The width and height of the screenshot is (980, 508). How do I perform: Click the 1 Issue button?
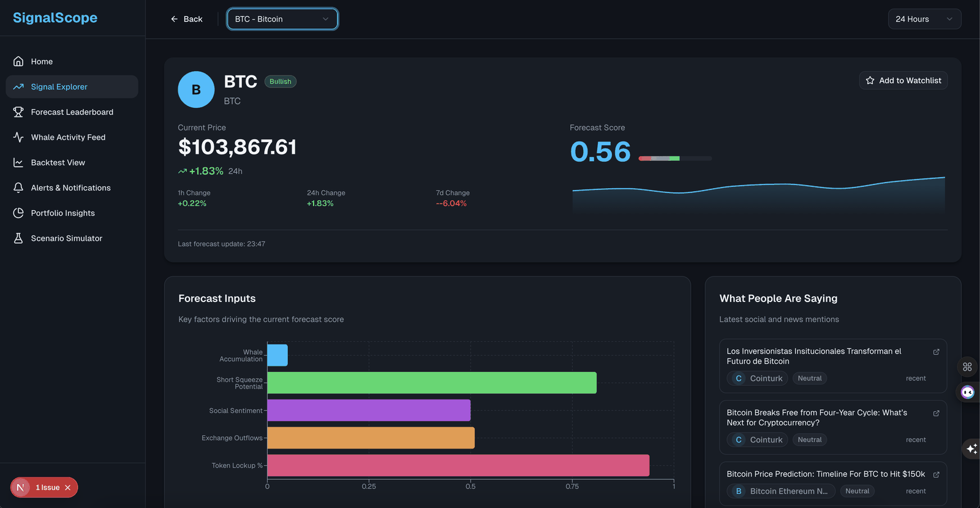(x=44, y=488)
